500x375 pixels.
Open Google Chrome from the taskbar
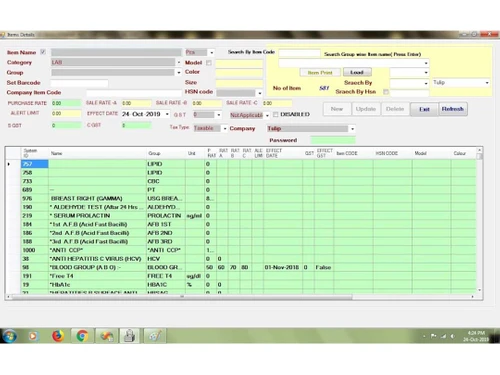pos(82,336)
